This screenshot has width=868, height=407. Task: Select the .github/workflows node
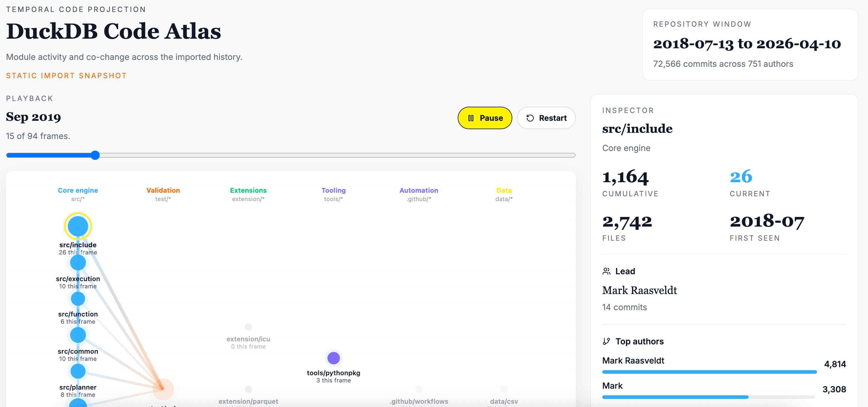418,389
